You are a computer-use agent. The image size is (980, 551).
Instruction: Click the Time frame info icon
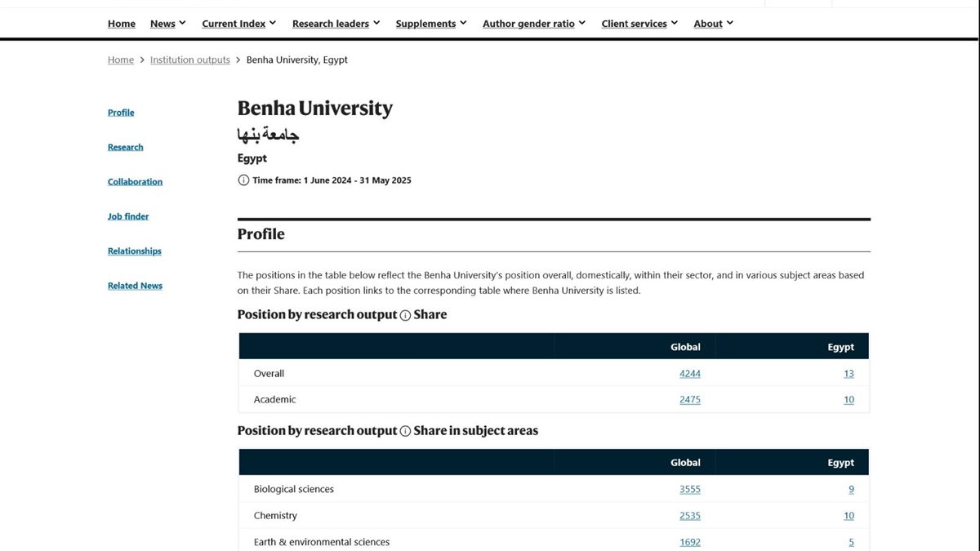(x=243, y=180)
